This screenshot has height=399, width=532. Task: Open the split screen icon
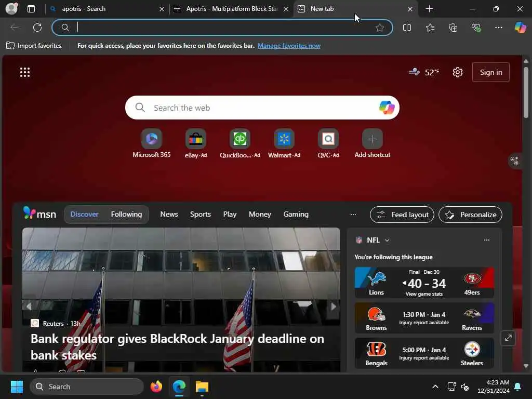(407, 28)
